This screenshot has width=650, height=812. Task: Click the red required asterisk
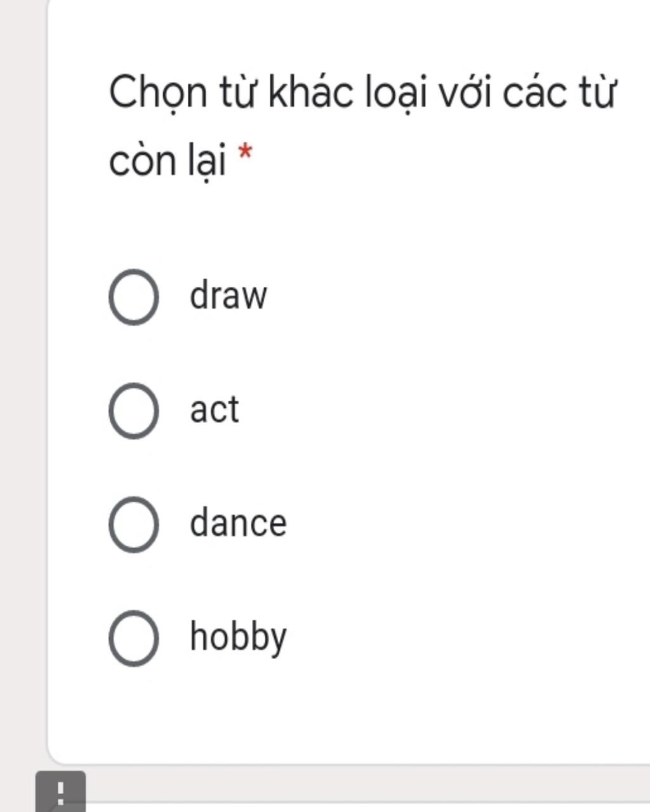coord(245,153)
